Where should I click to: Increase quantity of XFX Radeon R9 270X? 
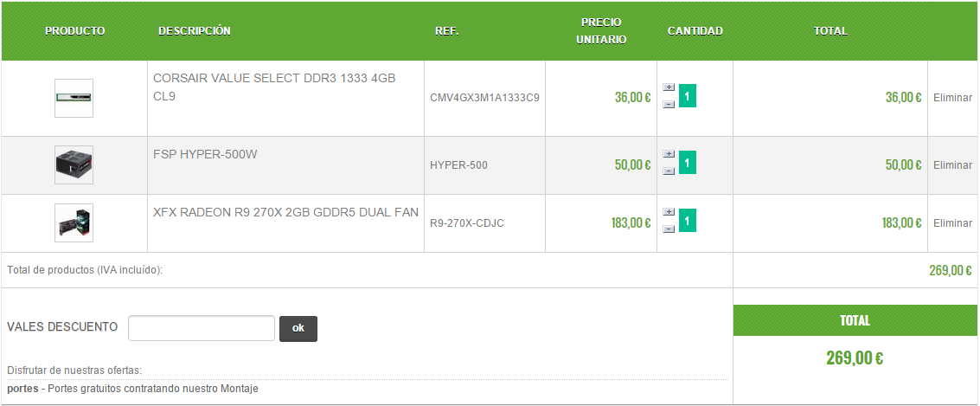click(x=669, y=212)
